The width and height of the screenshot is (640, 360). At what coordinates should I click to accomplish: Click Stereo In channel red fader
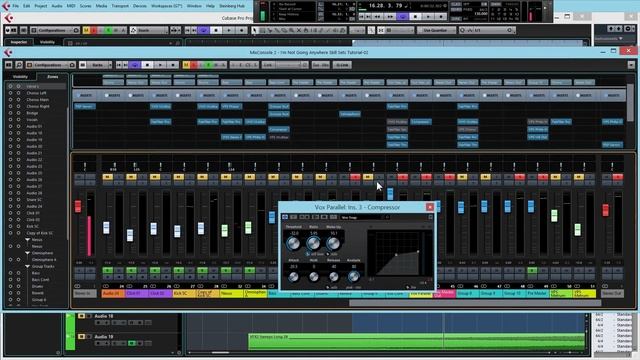(78, 206)
